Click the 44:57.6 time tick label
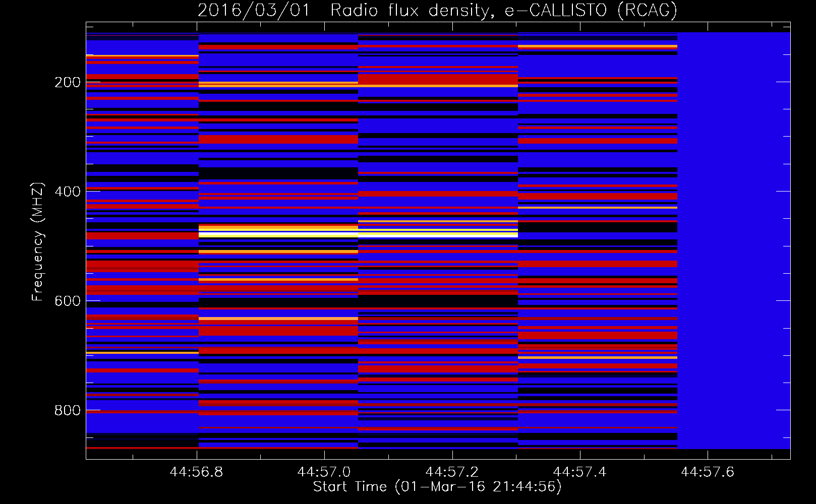The image size is (816, 504). tap(708, 472)
